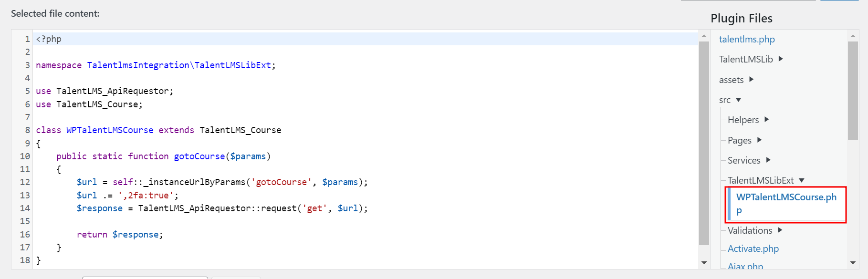Image resolution: width=868 pixels, height=279 pixels.
Task: Expand the TalentLMSLib folder arrow
Action: pos(781,59)
